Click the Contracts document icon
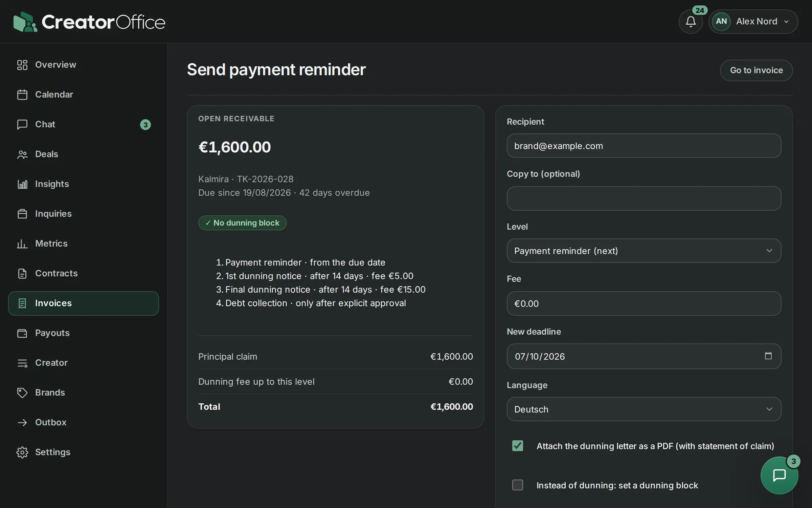812x508 pixels. [22, 274]
